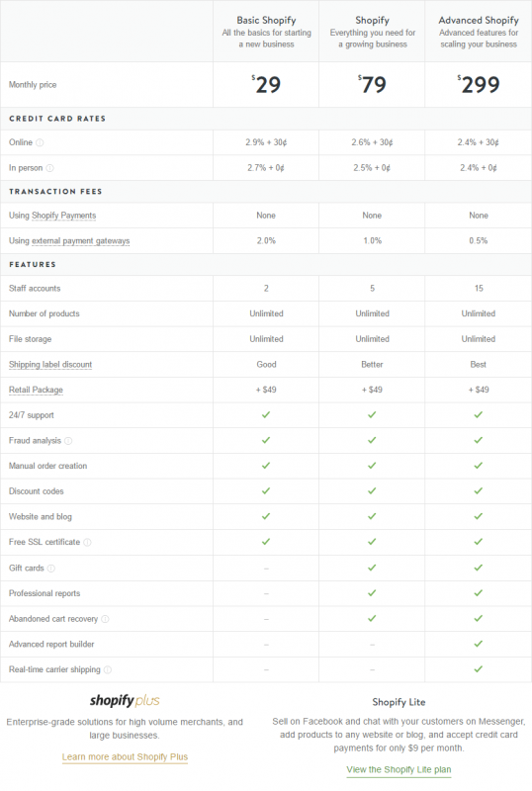Click Advanced report builder checkmark for Advanced Shopify

click(479, 644)
